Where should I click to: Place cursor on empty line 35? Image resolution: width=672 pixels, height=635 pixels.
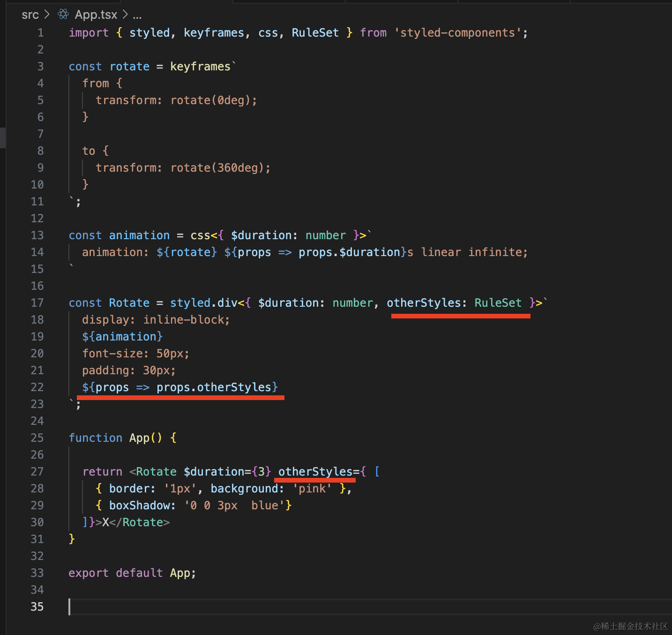point(370,607)
